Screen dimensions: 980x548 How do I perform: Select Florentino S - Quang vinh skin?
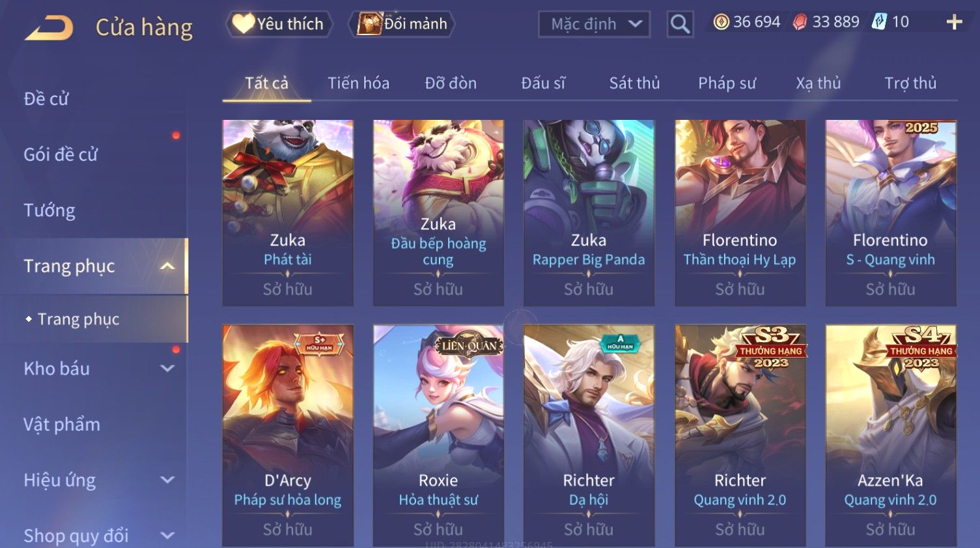click(x=890, y=212)
